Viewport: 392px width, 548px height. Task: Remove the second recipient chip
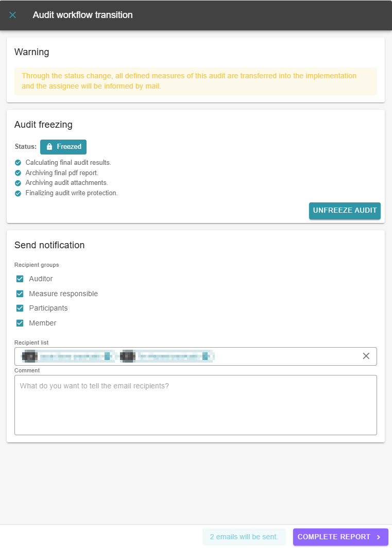pos(206,356)
